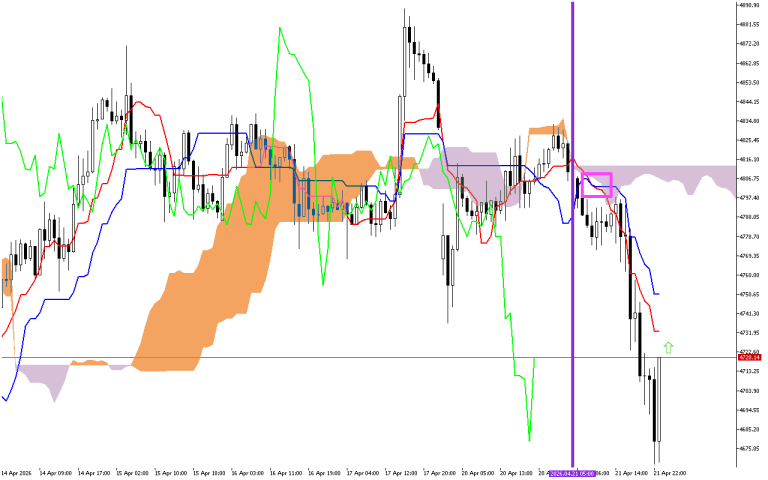Click the 4872.20 price axis label

point(749,44)
